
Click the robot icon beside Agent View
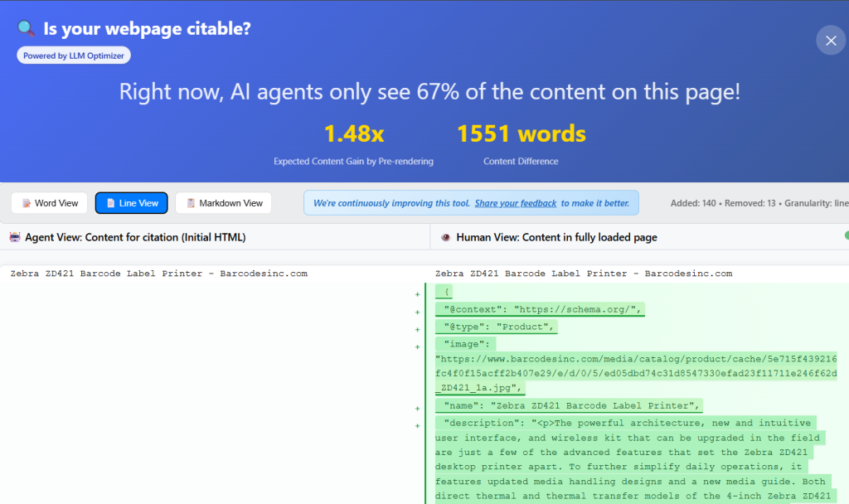[x=15, y=237]
